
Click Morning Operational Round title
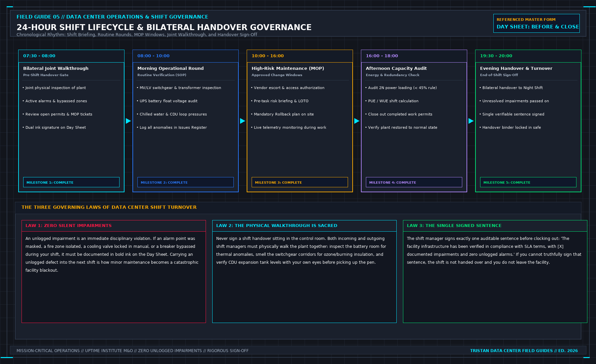point(171,68)
